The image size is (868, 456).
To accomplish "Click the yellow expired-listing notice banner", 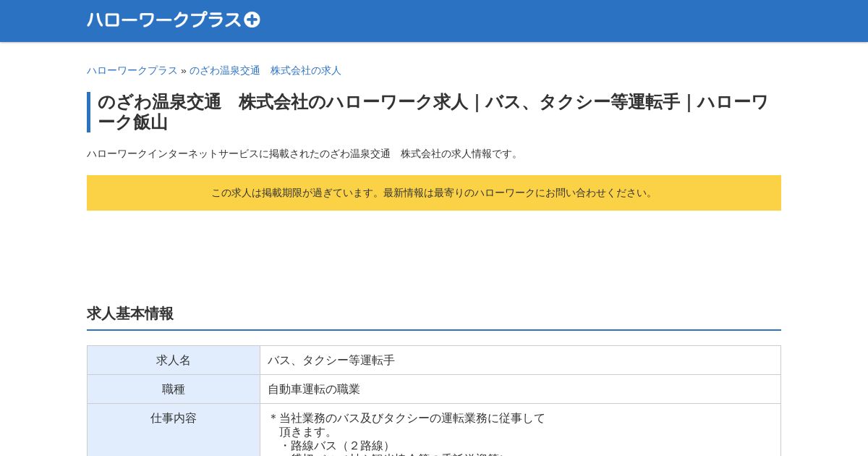I will coord(434,193).
